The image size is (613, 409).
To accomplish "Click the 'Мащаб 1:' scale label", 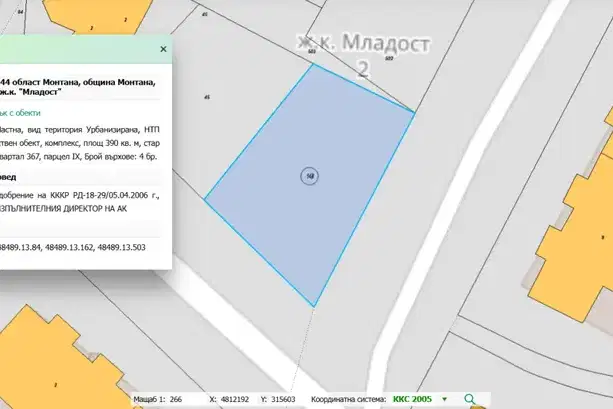I will 149,399.
